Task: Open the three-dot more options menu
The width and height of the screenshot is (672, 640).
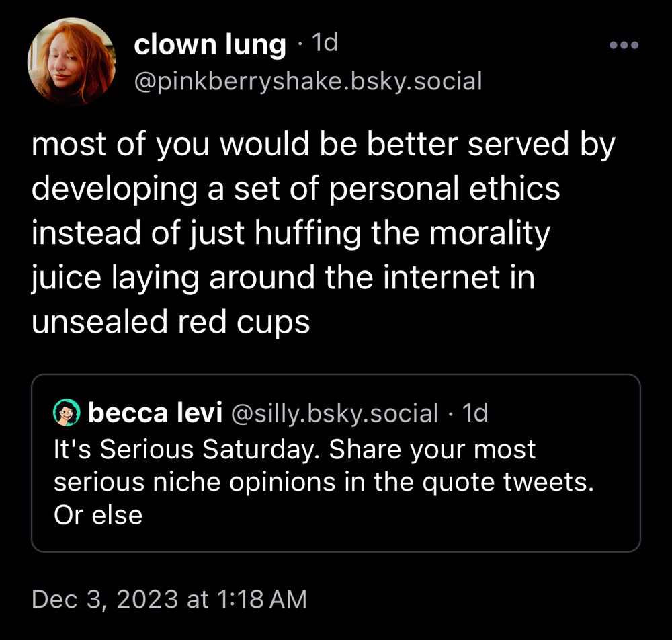Action: click(x=623, y=46)
